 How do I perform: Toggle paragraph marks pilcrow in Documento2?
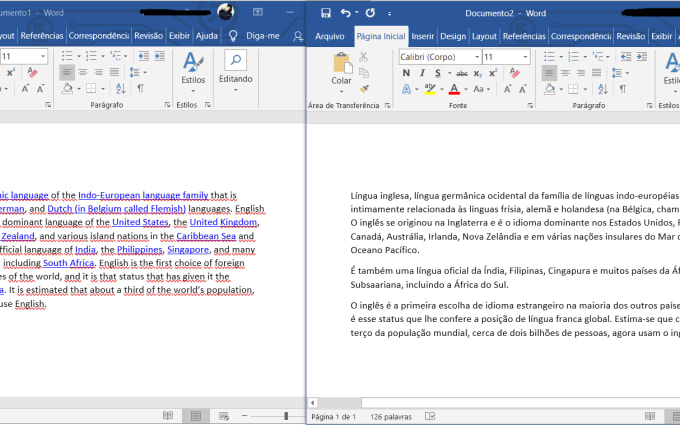[623, 89]
